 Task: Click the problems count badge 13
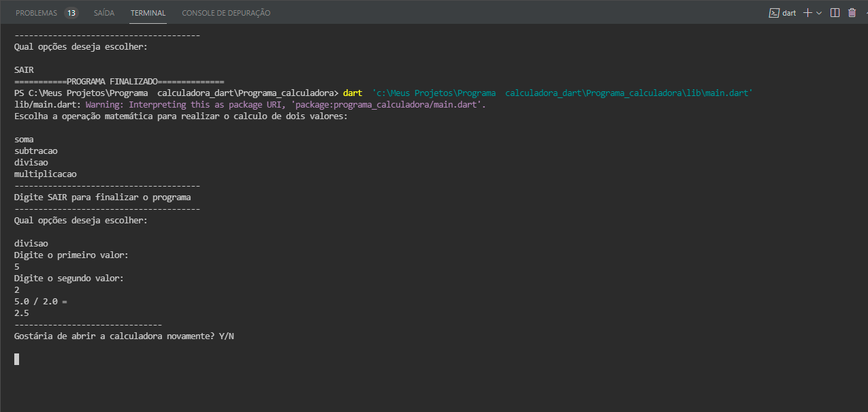pyautogui.click(x=71, y=13)
